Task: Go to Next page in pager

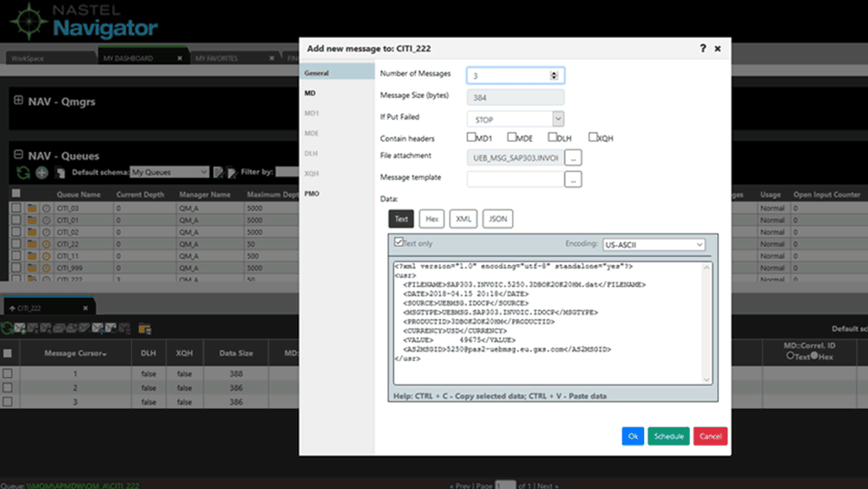Action: point(548,486)
